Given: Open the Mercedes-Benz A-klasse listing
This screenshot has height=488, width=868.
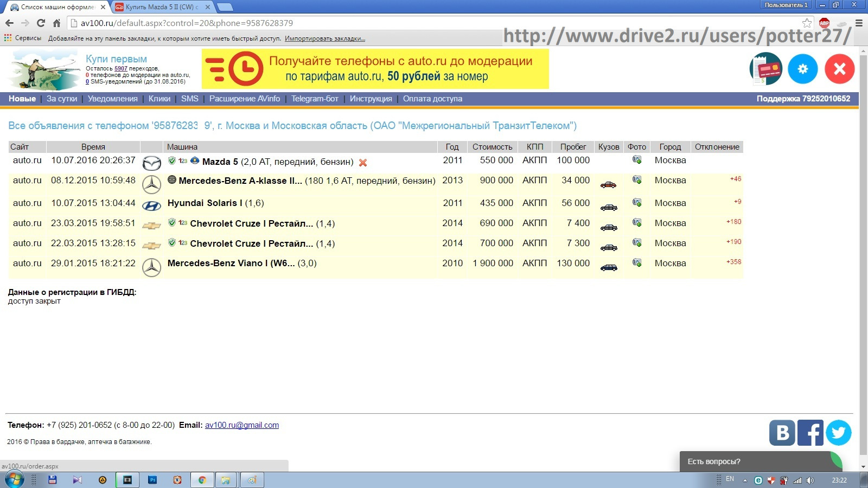Looking at the screenshot, I should pos(240,181).
